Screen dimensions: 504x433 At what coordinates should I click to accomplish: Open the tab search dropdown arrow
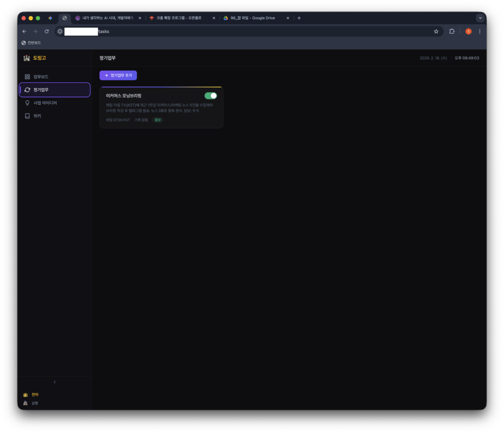pyautogui.click(x=480, y=18)
